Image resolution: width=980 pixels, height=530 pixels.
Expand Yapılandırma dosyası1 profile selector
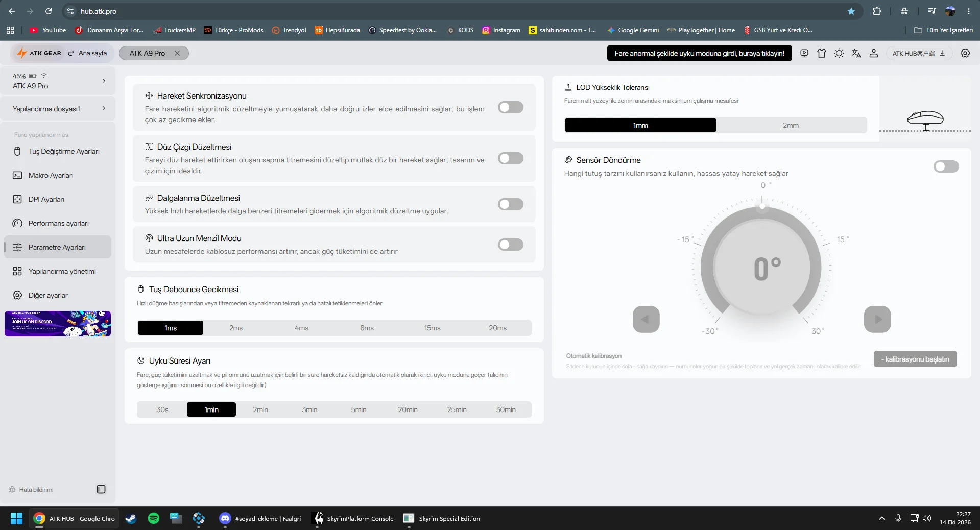pyautogui.click(x=58, y=109)
